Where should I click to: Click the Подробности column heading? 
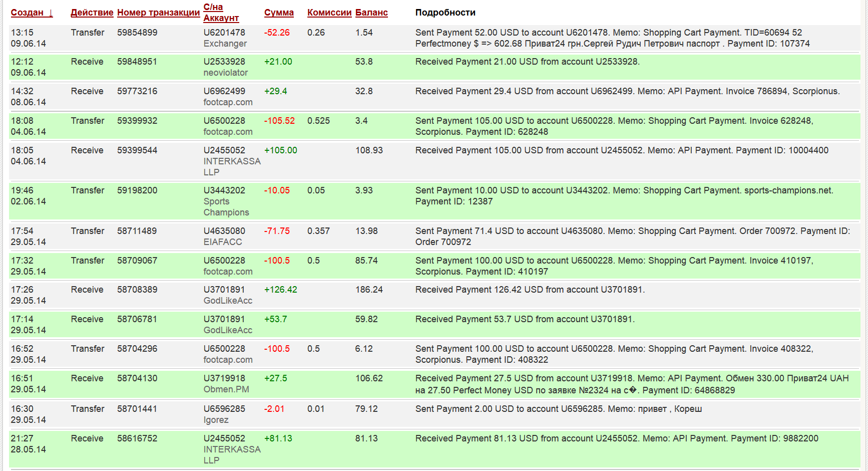click(x=446, y=13)
